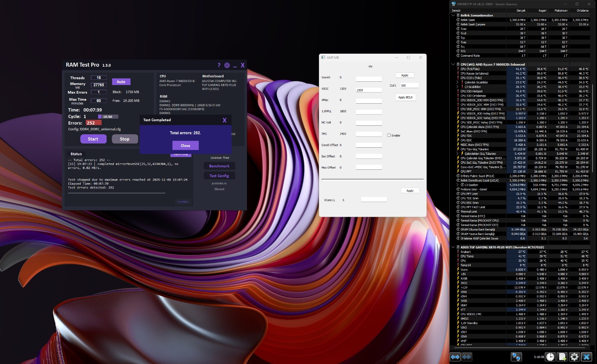Edit the Threads value field
The height and width of the screenshot is (364, 597).
(99, 78)
